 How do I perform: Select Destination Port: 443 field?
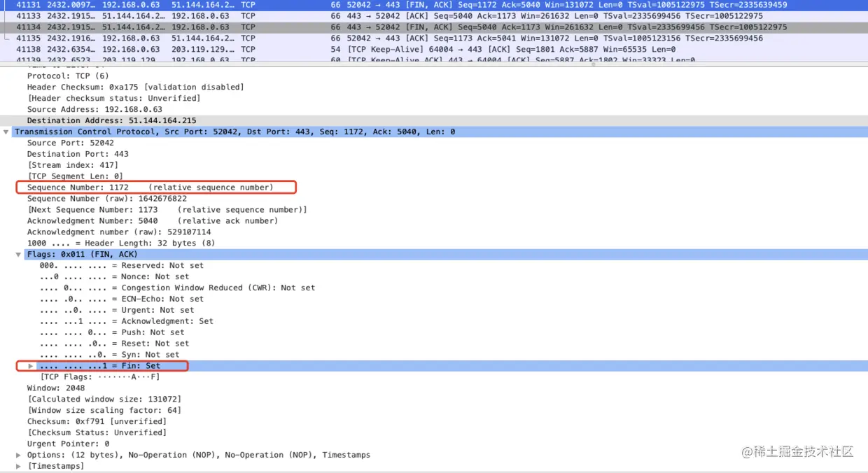pyautogui.click(x=78, y=154)
